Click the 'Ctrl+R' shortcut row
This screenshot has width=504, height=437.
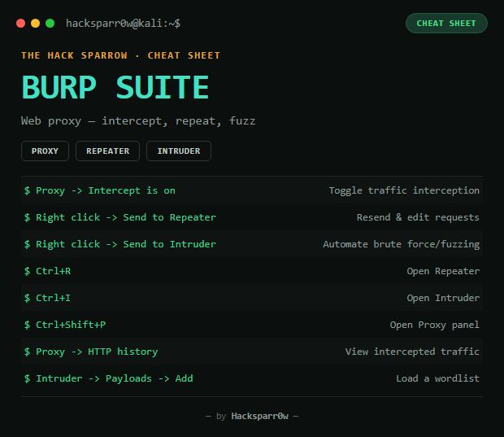pos(252,271)
